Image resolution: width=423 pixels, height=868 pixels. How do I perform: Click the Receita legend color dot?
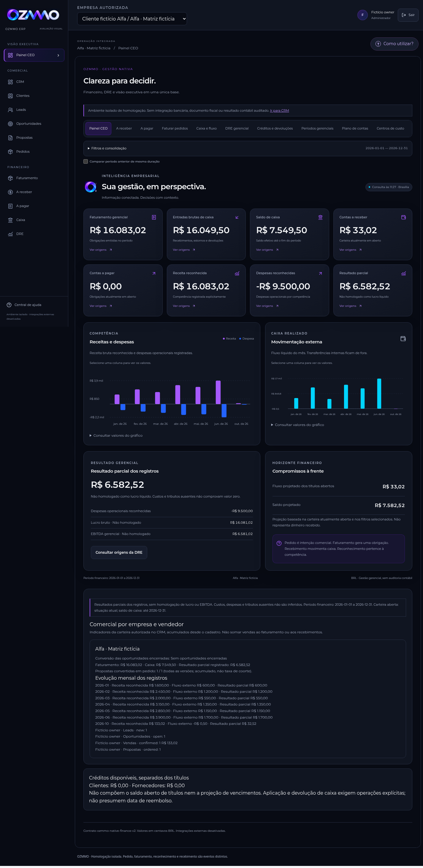[224, 339]
